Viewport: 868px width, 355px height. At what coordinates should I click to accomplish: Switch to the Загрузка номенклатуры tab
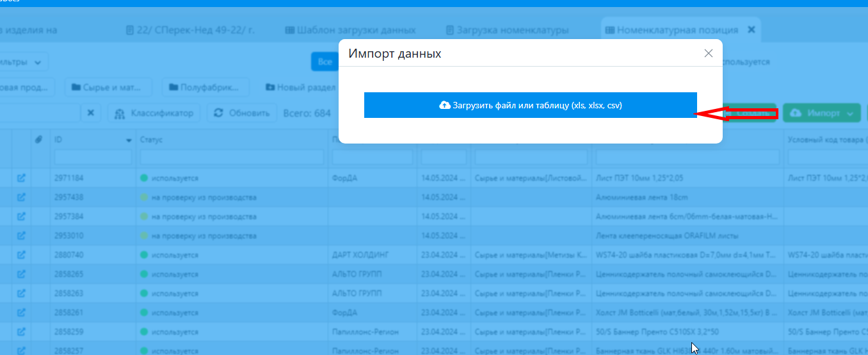[x=507, y=30]
